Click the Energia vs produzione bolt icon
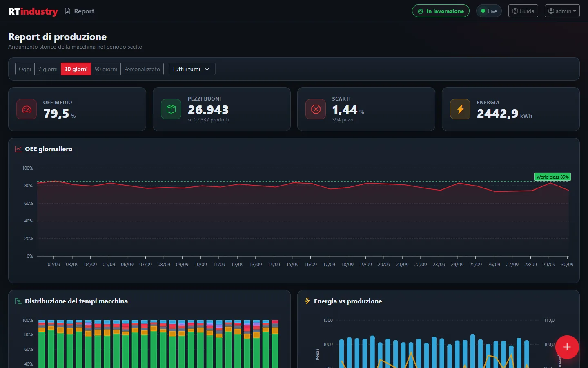 click(x=307, y=301)
